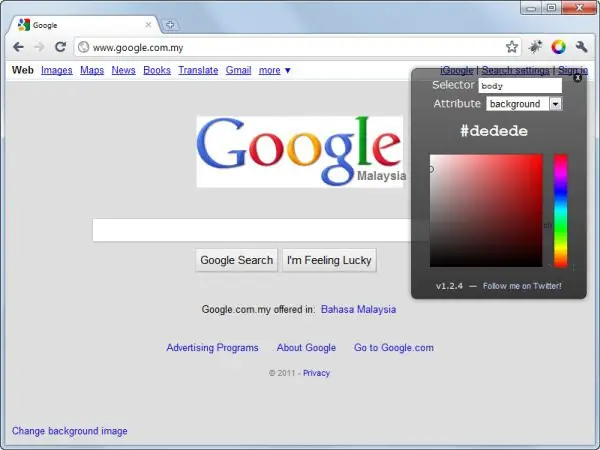Open the Gmail link

(238, 70)
